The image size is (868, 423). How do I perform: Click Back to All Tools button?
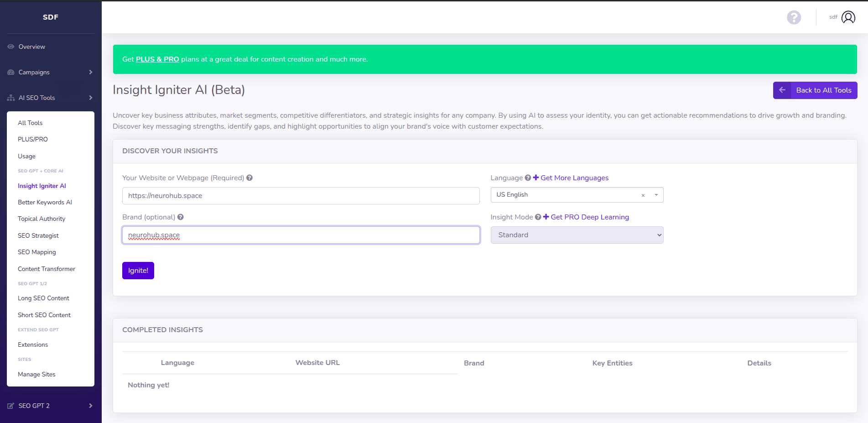tap(815, 90)
